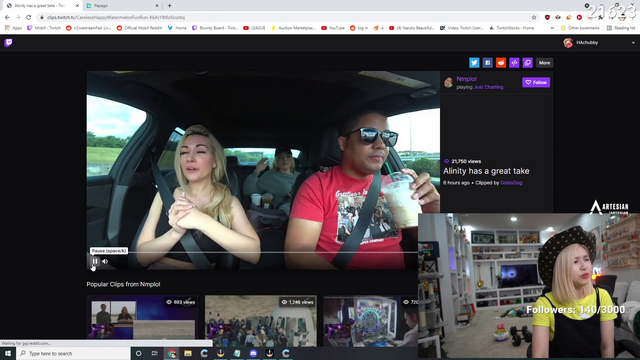
Task: Reload the page in the browser
Action: point(29,17)
